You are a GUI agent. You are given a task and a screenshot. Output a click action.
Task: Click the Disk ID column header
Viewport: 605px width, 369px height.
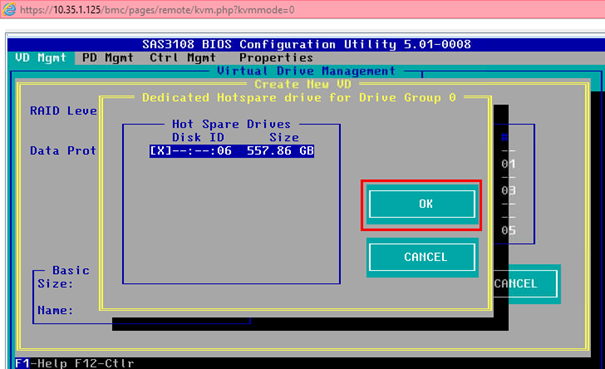pyautogui.click(x=198, y=137)
